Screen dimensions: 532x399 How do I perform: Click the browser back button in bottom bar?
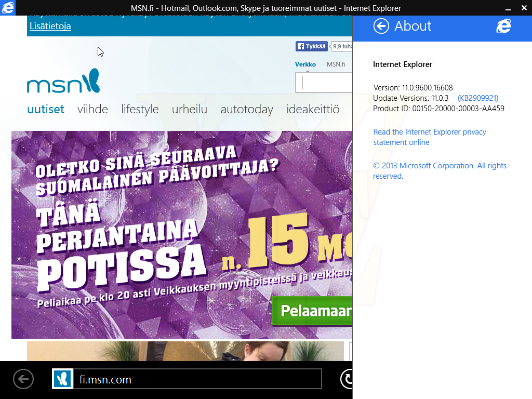pos(23,379)
